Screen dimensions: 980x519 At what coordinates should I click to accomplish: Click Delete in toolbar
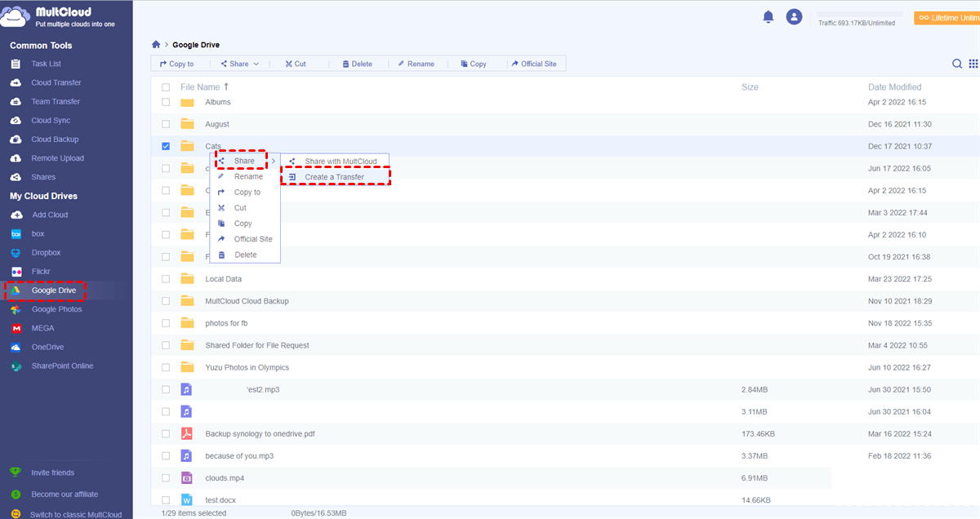357,64
